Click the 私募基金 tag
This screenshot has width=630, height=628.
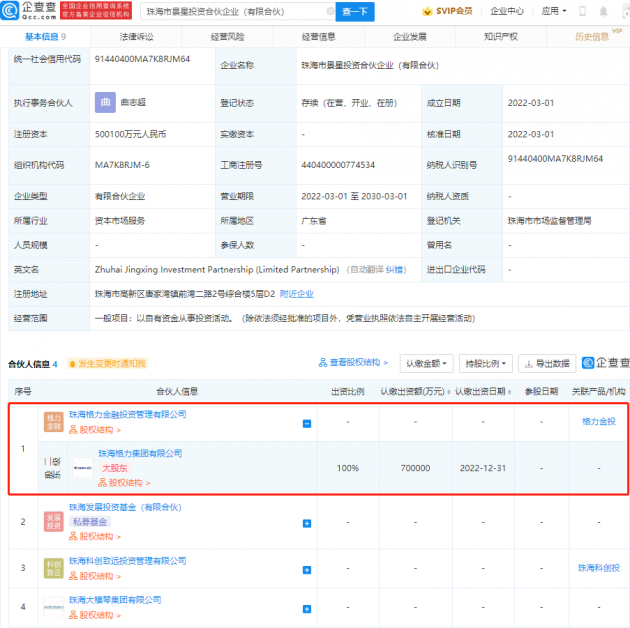pos(90,522)
